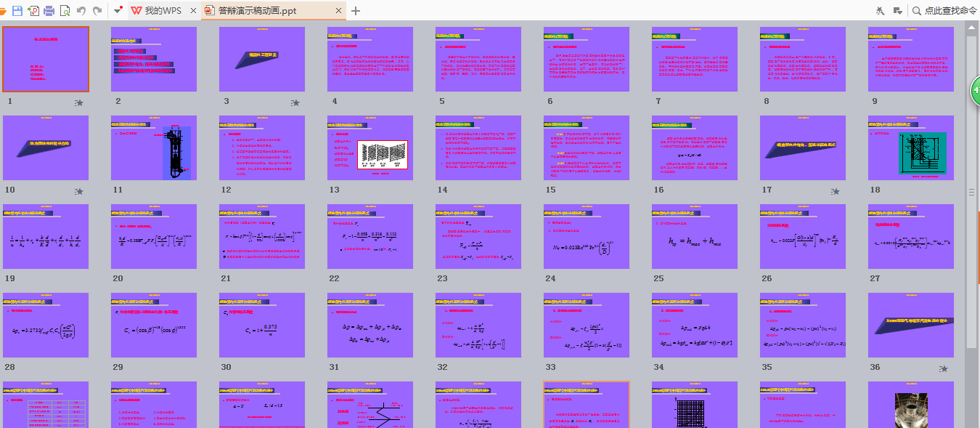Click the vertical scrollbar thumb

[x=971, y=192]
